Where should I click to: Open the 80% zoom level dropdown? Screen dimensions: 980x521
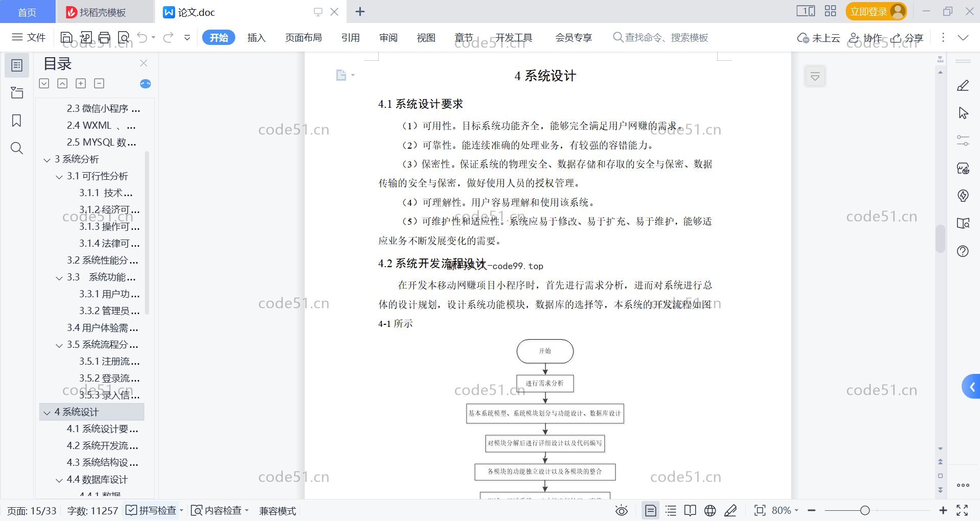pos(785,510)
